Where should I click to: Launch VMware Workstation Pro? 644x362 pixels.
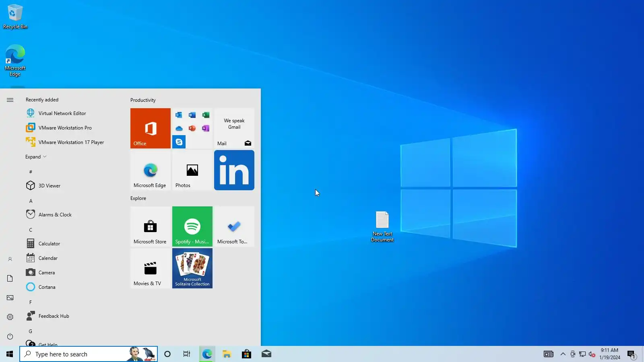click(72, 128)
